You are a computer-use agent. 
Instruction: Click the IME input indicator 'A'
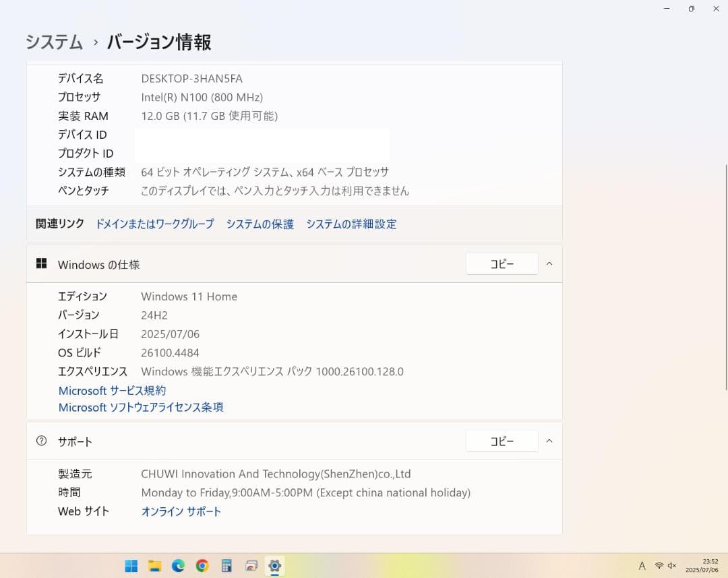pos(642,566)
